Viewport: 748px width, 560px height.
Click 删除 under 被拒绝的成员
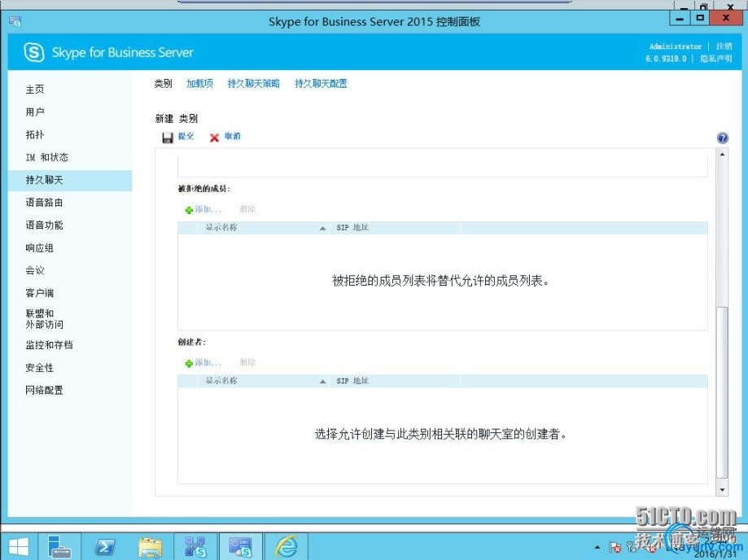(x=247, y=209)
